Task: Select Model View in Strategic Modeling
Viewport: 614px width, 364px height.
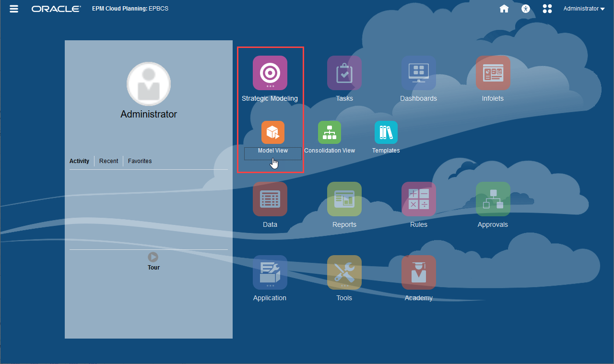Action: click(x=272, y=132)
